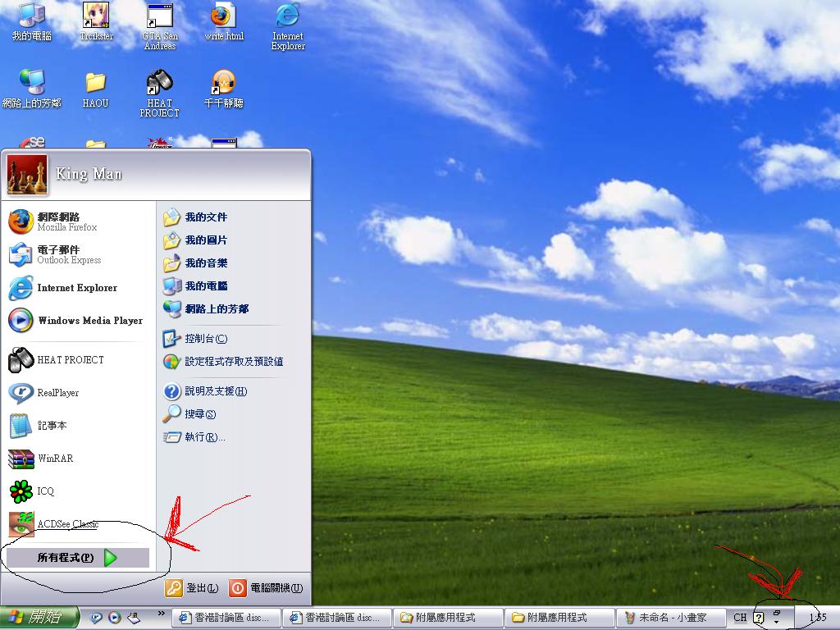Viewport: 840px width, 630px height.
Task: Open 執行(R)... run dialog
Action: click(x=194, y=437)
